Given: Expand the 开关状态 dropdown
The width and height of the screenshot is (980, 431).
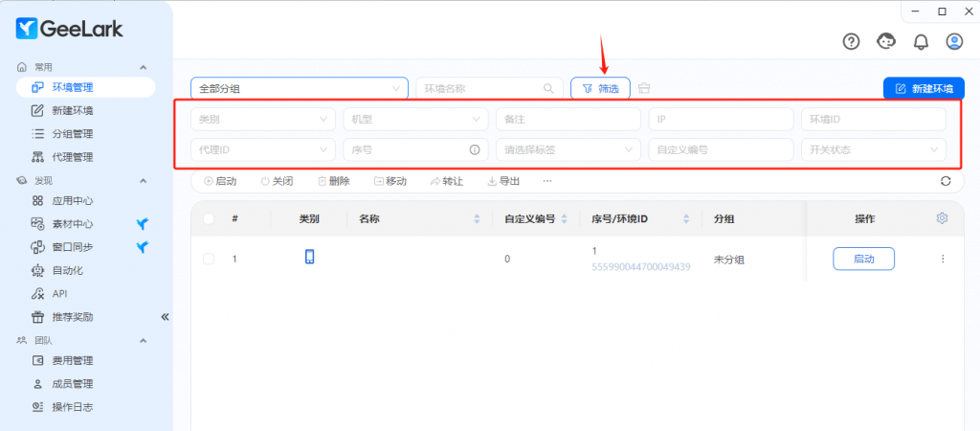Looking at the screenshot, I should pos(873,150).
